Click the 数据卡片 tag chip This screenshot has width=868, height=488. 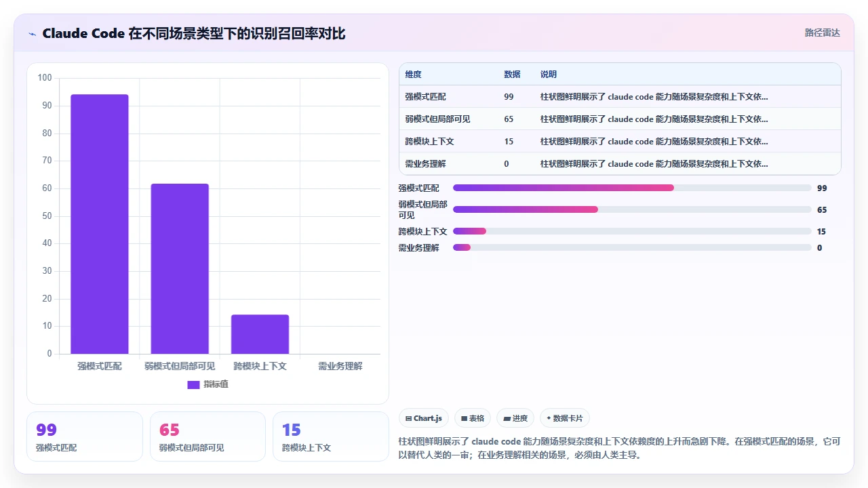pyautogui.click(x=565, y=418)
